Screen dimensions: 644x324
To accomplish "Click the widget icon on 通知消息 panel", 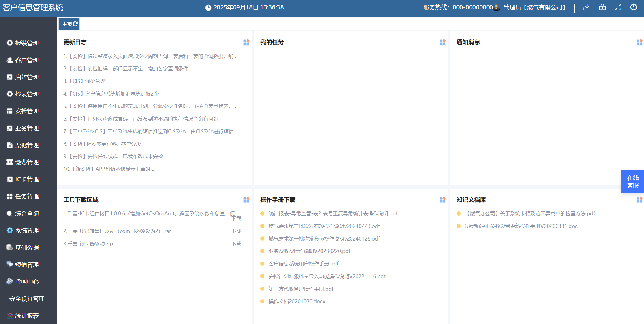I will click(x=639, y=42).
